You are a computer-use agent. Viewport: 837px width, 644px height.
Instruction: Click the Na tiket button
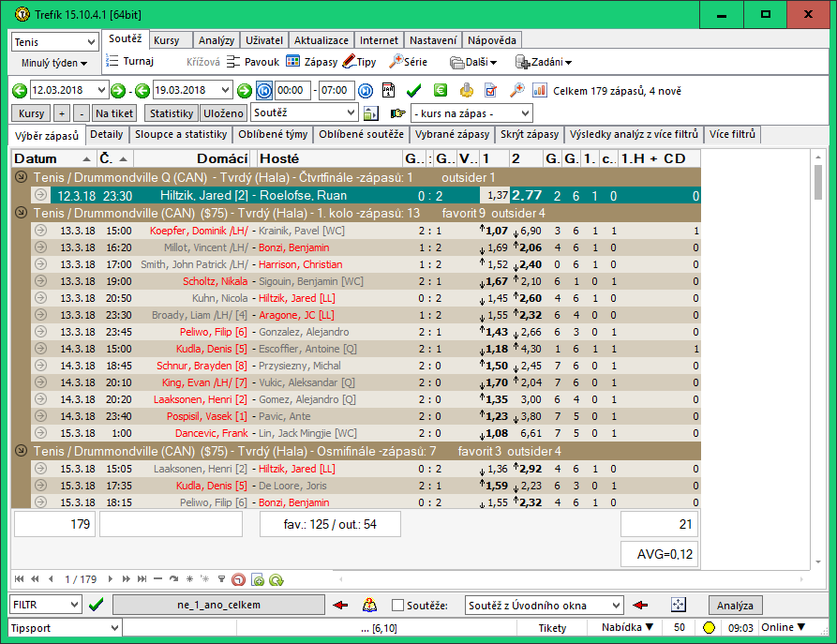[114, 113]
